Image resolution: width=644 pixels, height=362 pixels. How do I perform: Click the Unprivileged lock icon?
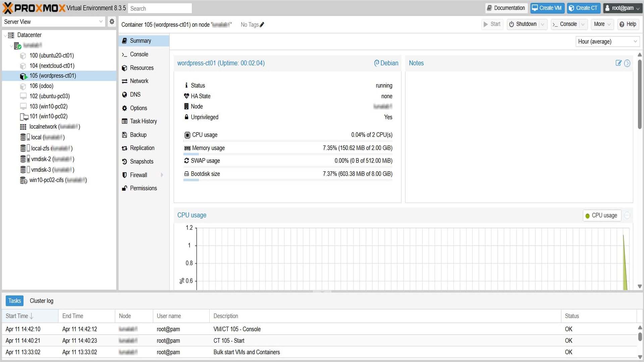coord(186,117)
